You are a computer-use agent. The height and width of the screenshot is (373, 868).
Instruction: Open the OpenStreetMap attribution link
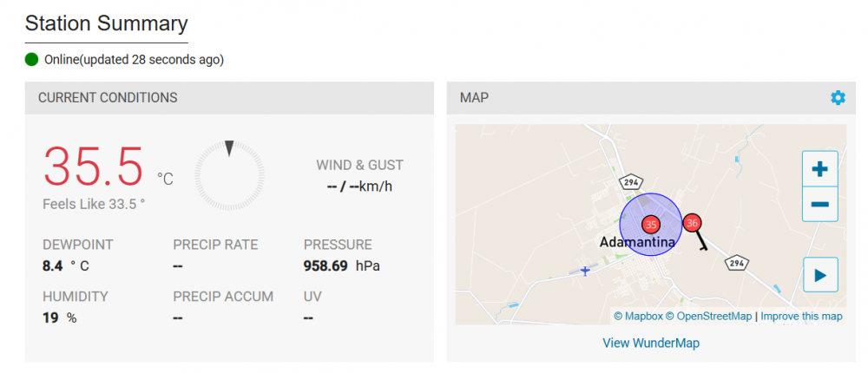pos(708,316)
